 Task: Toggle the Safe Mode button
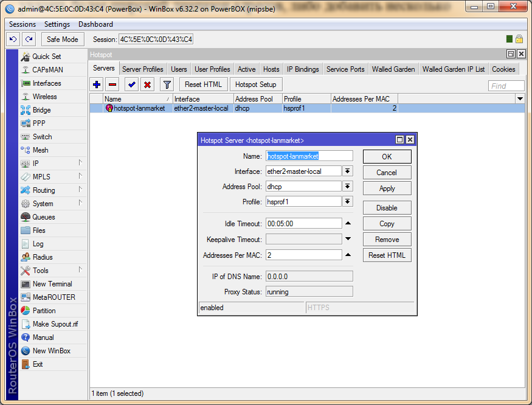[x=62, y=39]
